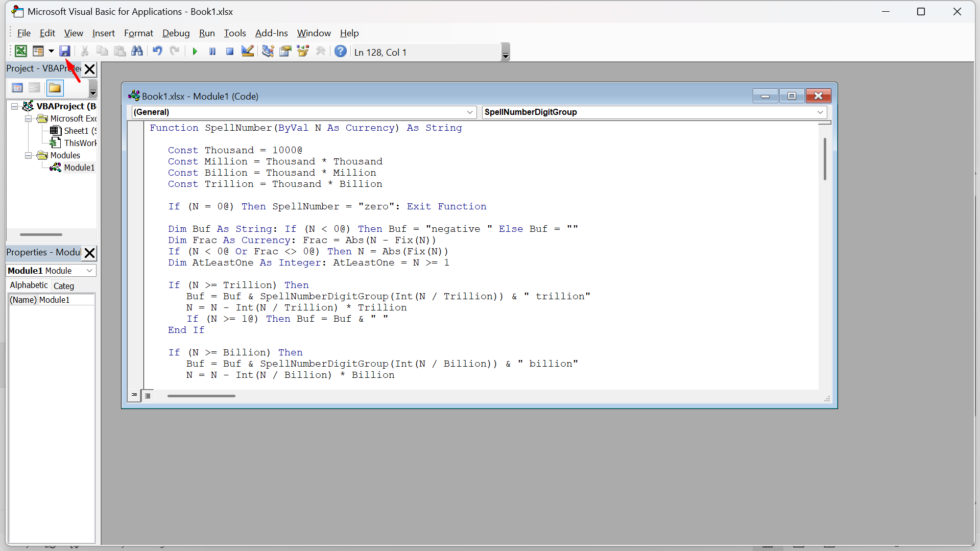This screenshot has height=551, width=980.
Task: Collapse the Microsoft Excel Objects folder
Action: coord(29,118)
